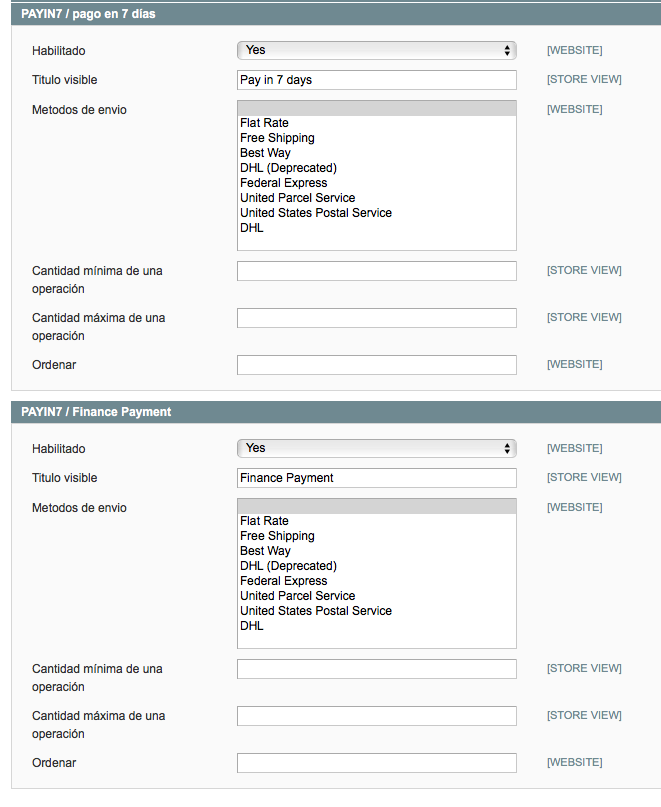Collapse the PAYIN7 / Finance Payment section header
The width and height of the screenshot is (661, 807).
96,412
